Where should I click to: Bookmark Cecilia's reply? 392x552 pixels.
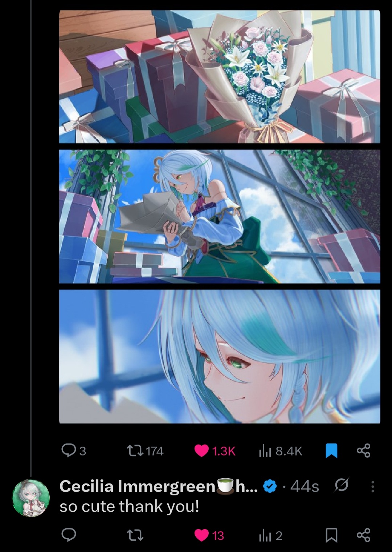(x=331, y=535)
